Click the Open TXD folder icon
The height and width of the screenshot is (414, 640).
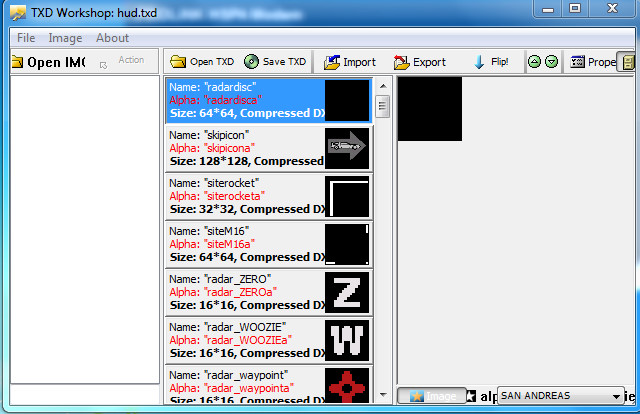pos(178,62)
